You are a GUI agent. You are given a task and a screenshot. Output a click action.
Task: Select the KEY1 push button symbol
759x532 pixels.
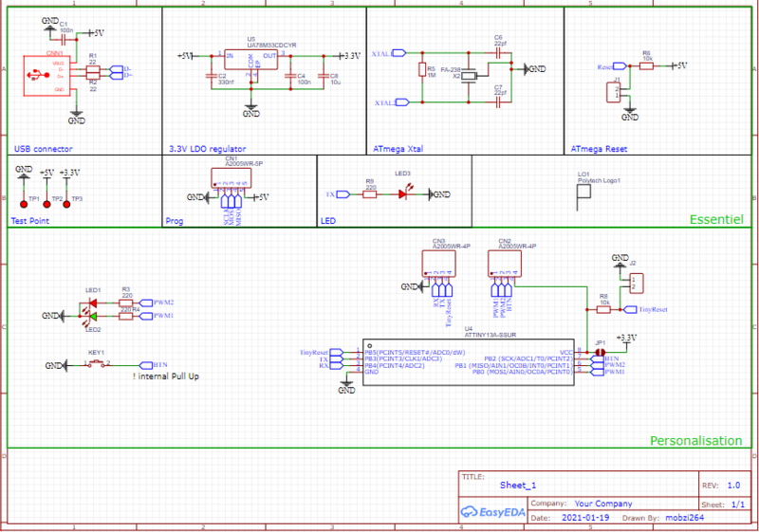tap(98, 365)
